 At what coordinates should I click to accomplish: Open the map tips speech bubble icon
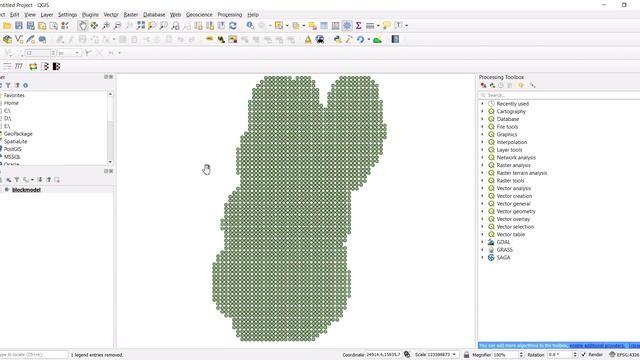pyautogui.click(x=387, y=26)
